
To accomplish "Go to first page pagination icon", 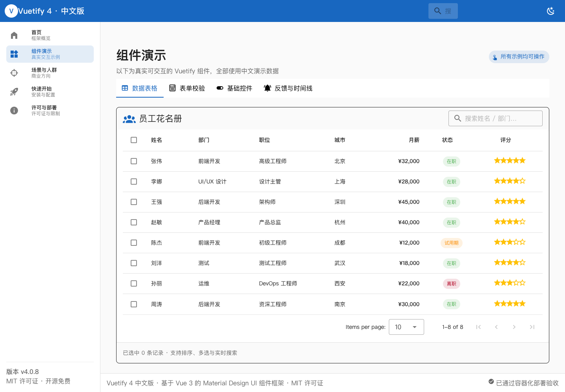I will (x=478, y=327).
